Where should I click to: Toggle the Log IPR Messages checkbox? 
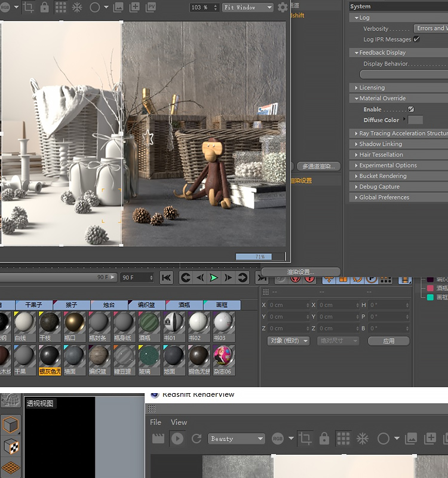416,39
